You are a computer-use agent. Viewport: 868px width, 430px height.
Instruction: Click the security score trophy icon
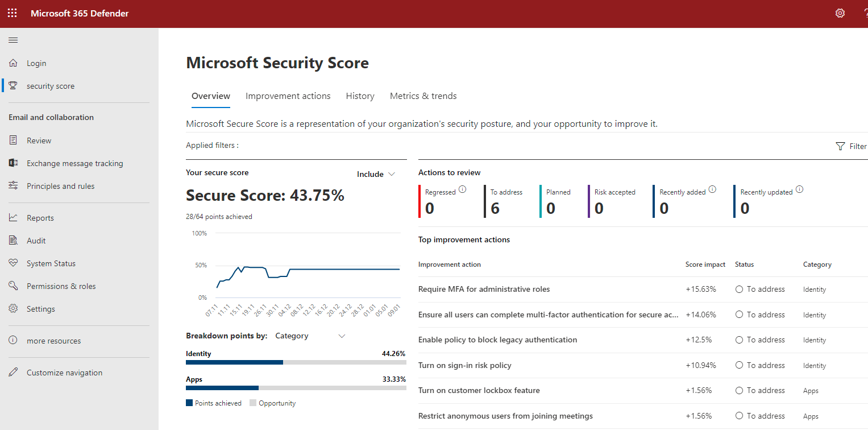13,86
